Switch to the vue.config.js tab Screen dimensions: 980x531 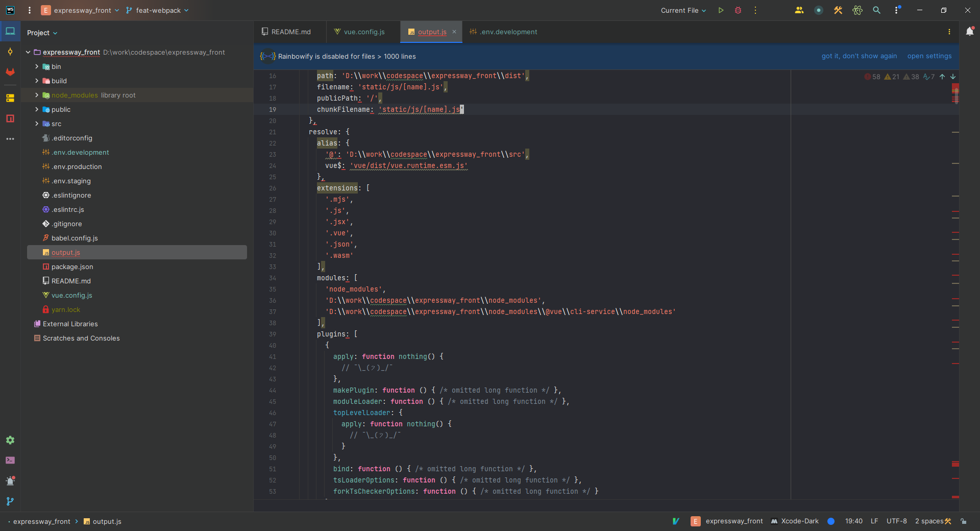(363, 32)
